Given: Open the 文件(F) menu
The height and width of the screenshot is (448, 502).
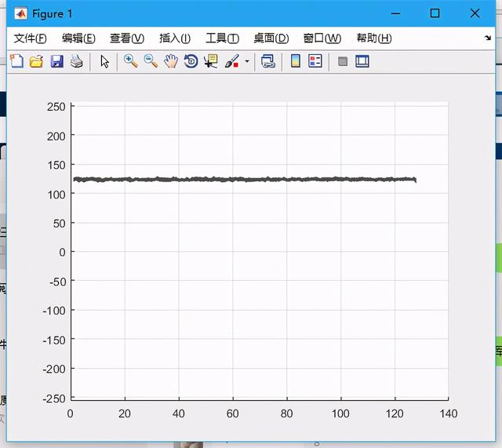Looking at the screenshot, I should click(x=31, y=38).
